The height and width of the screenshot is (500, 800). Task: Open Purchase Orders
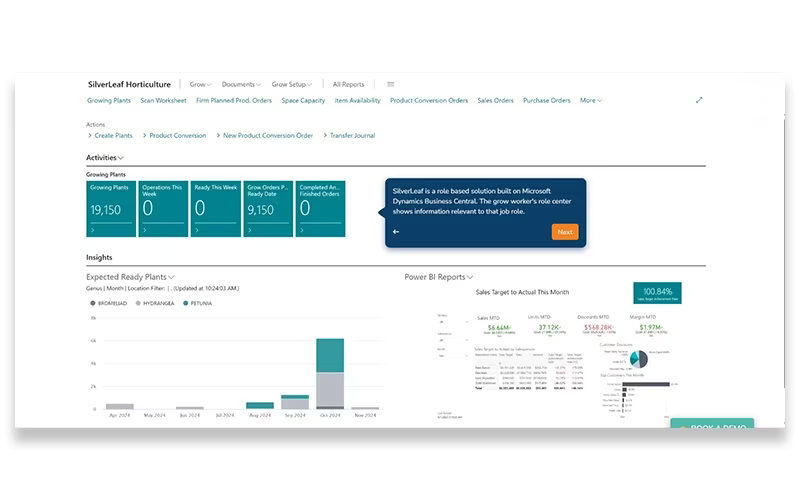[546, 101]
